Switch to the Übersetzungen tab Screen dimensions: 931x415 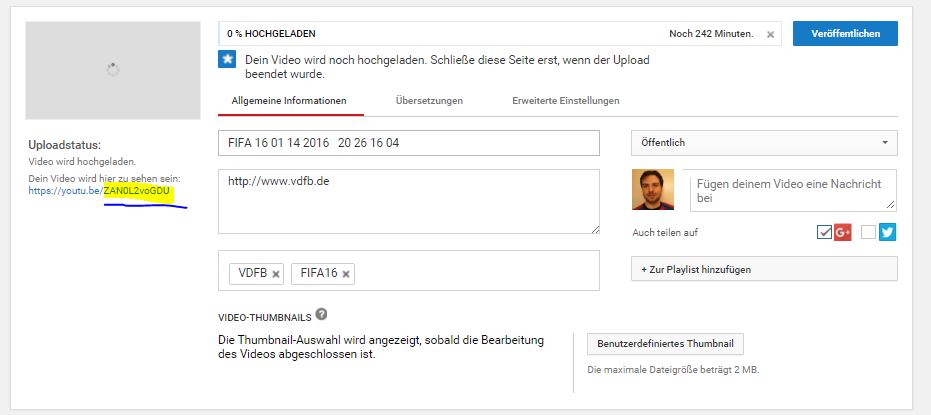[429, 101]
